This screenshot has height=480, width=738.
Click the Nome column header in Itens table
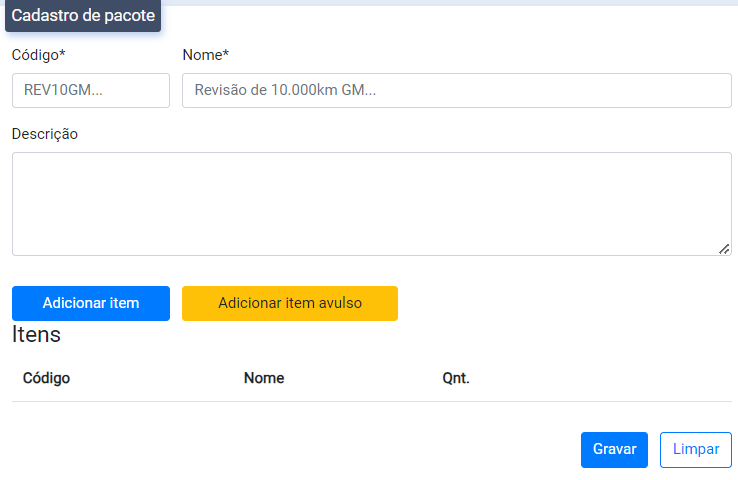[x=264, y=378]
